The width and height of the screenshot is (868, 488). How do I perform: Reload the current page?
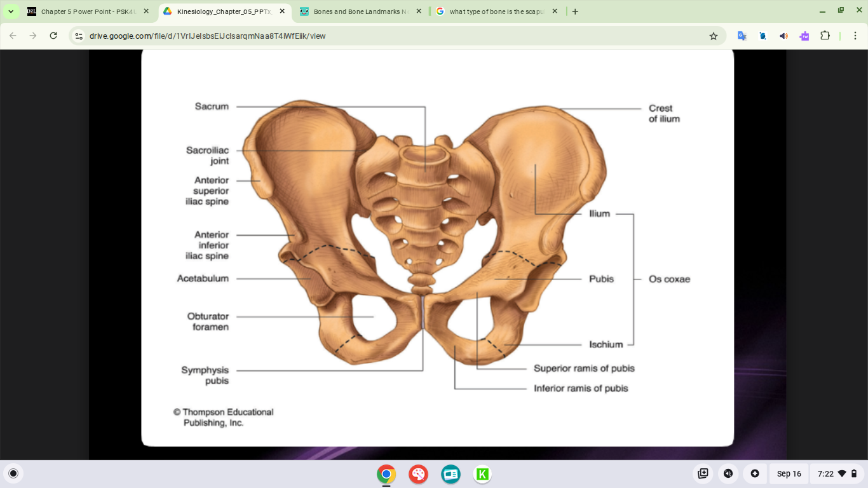53,36
